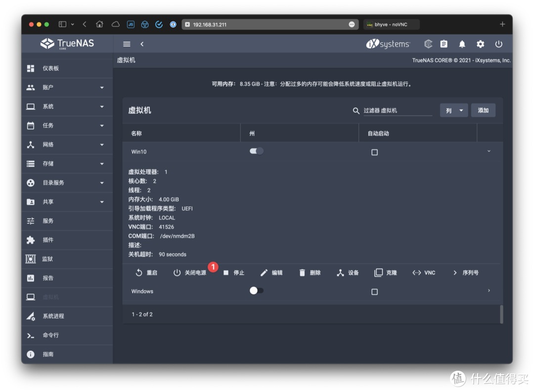
Task: Click the iXsystems logo link
Action: [x=388, y=44]
